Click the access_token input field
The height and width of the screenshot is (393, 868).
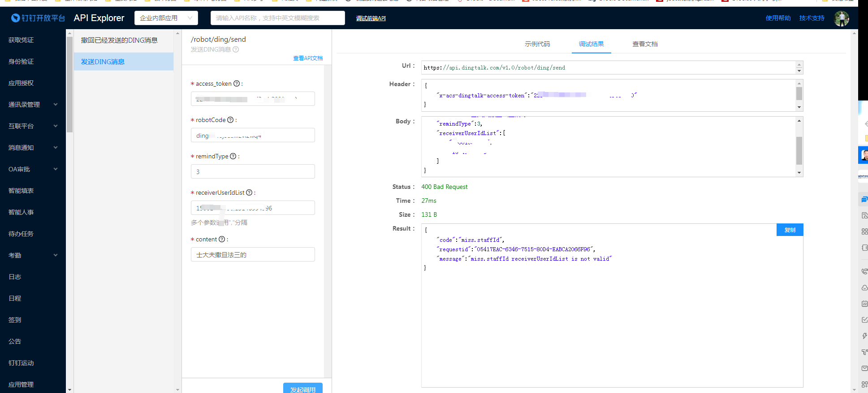pos(253,99)
